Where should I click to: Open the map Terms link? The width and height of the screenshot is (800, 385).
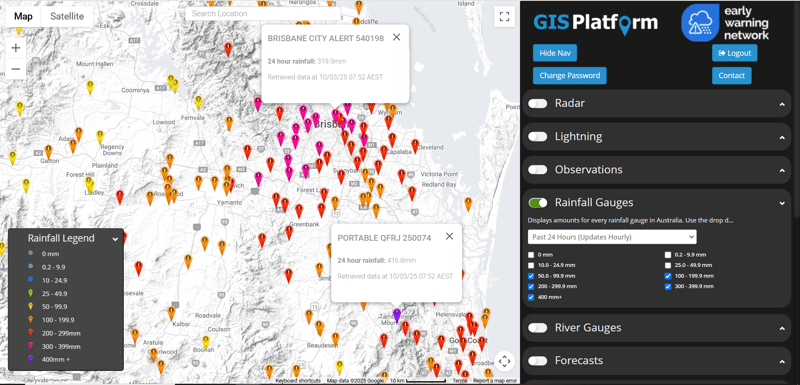[x=459, y=381]
